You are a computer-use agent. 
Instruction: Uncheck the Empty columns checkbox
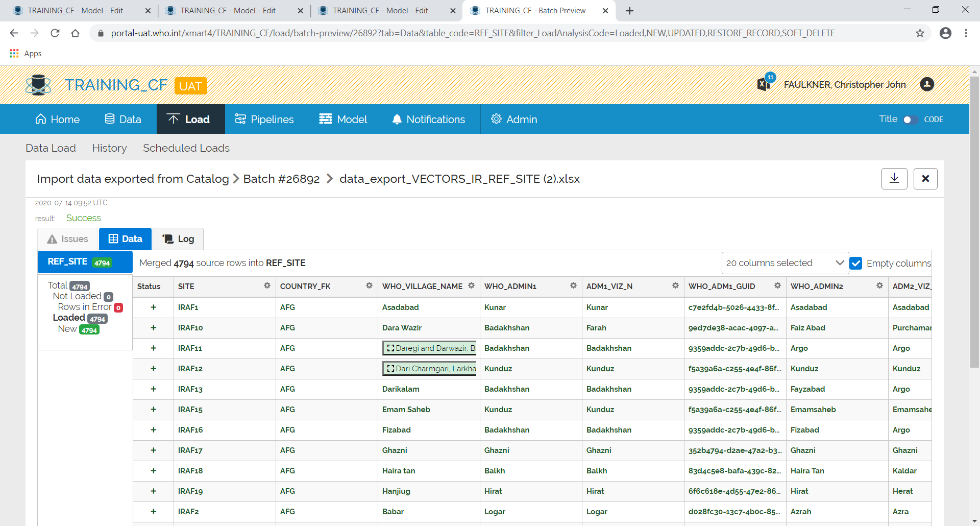(856, 264)
